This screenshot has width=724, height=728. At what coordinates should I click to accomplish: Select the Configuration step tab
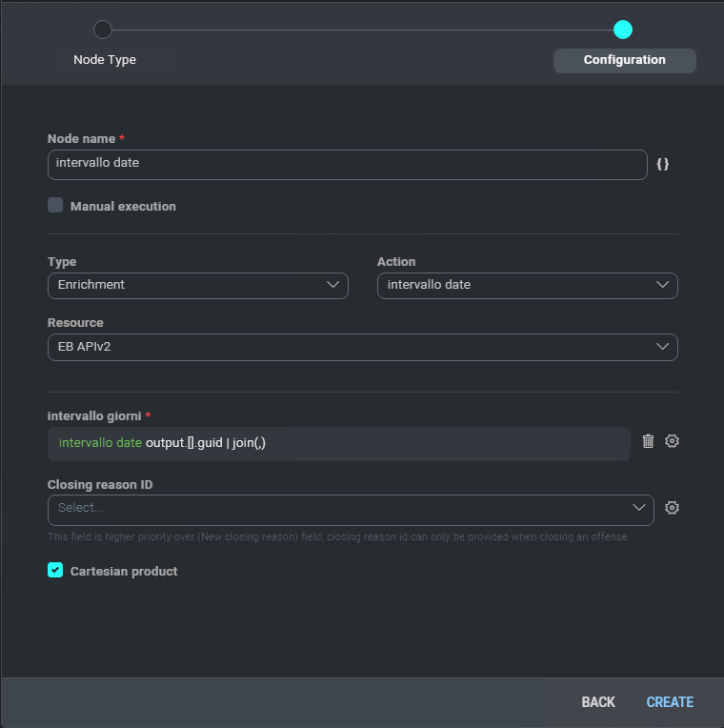(x=624, y=60)
